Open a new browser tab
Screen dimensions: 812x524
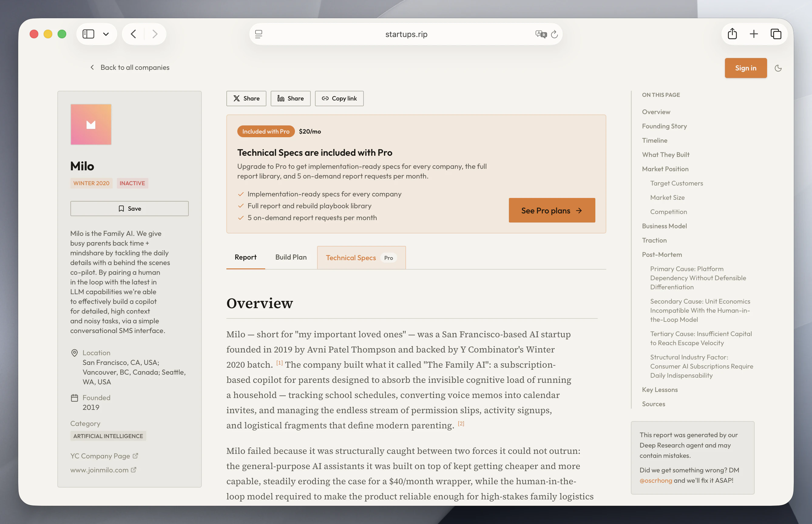coord(754,34)
